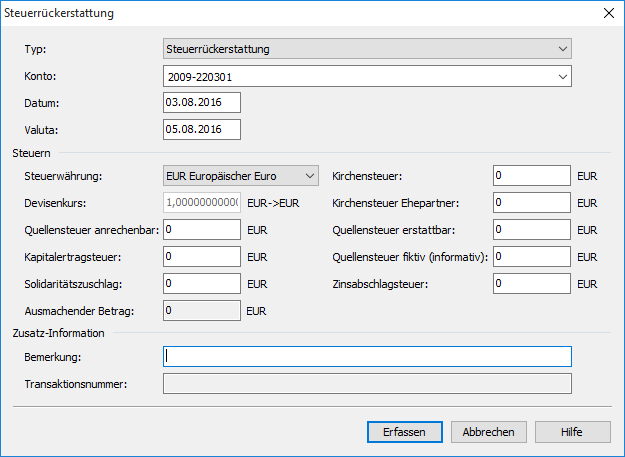
Task: Click the Quellensteuer fiktiv (informativ) field
Action: point(531,257)
